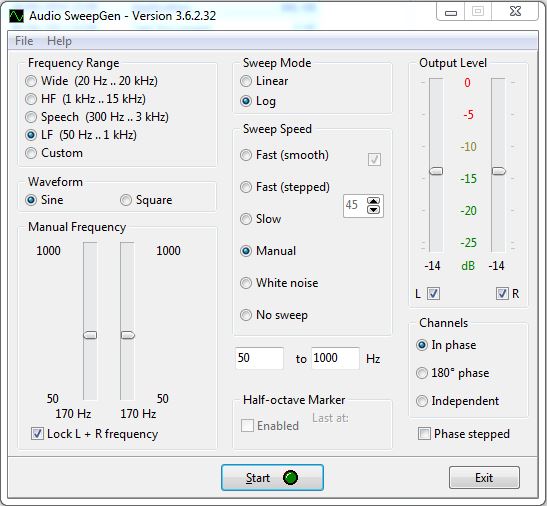Click the right manual frequency slider thumb
547x506 pixels.
tap(127, 335)
